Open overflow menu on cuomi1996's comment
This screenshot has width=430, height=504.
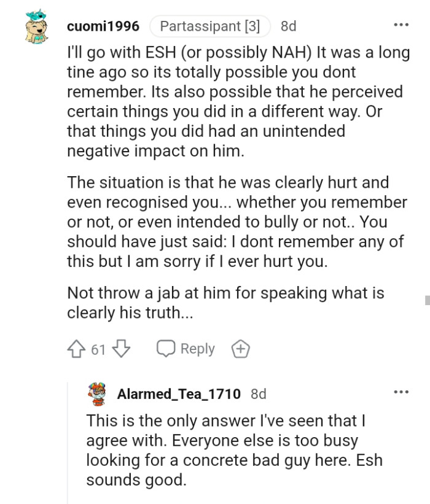(401, 23)
